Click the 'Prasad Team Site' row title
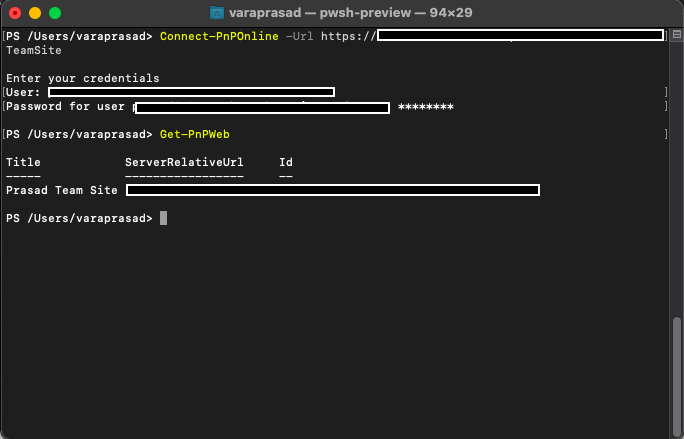The height and width of the screenshot is (439, 684). click(62, 190)
